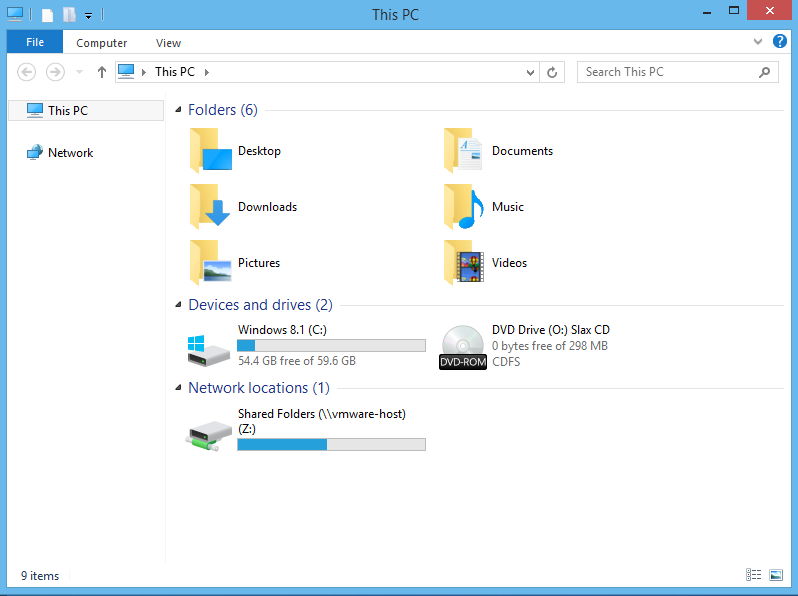
Task: Collapse the Devices and drives group
Action: coord(178,305)
